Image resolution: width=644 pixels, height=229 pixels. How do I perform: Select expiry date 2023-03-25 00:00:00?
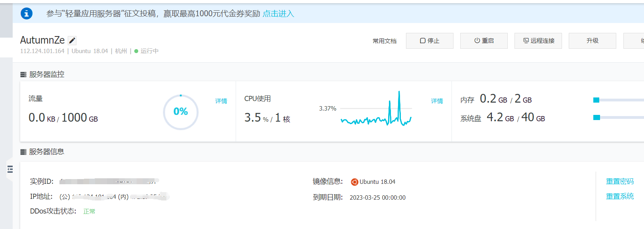[377, 198]
